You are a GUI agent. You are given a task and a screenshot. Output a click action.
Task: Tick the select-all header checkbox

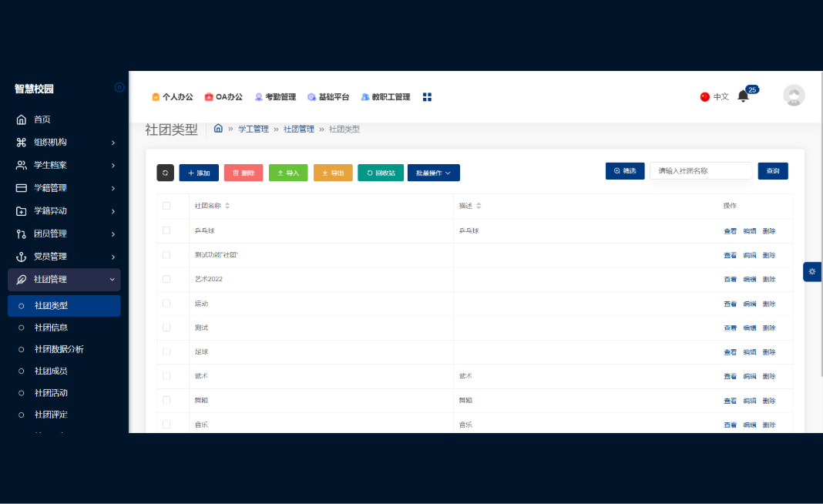tap(166, 206)
